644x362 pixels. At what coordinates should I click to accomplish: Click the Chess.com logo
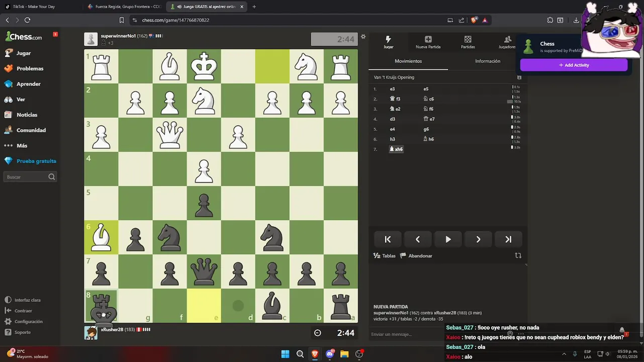[x=24, y=37]
